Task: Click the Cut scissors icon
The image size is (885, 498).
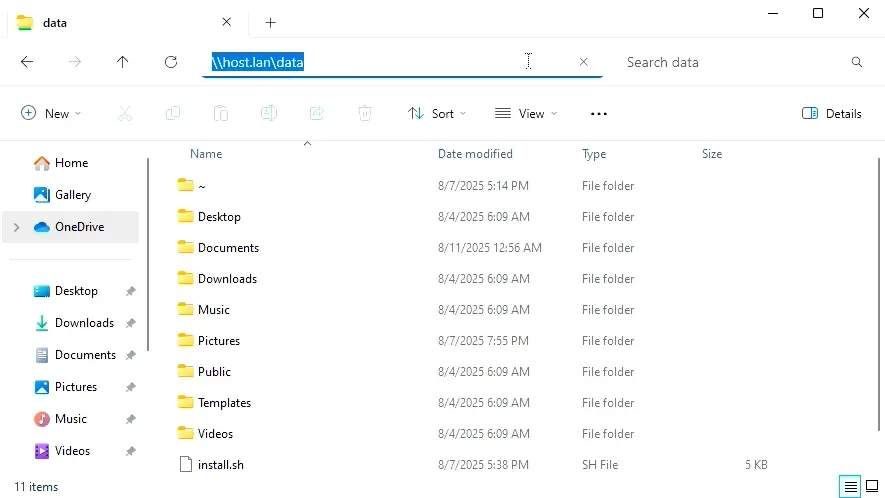Action: 125,114
